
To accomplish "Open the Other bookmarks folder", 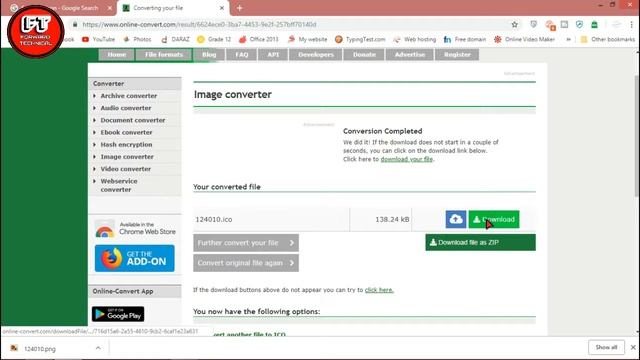I will click(608, 39).
